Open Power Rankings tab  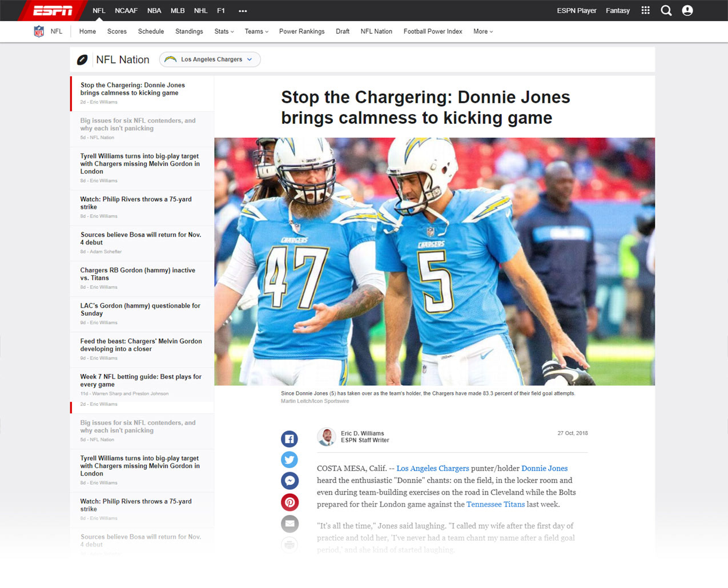pyautogui.click(x=301, y=31)
